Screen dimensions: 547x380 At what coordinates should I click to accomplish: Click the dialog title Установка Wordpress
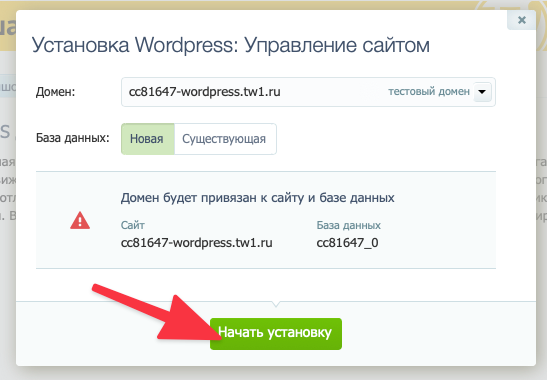pos(231,45)
